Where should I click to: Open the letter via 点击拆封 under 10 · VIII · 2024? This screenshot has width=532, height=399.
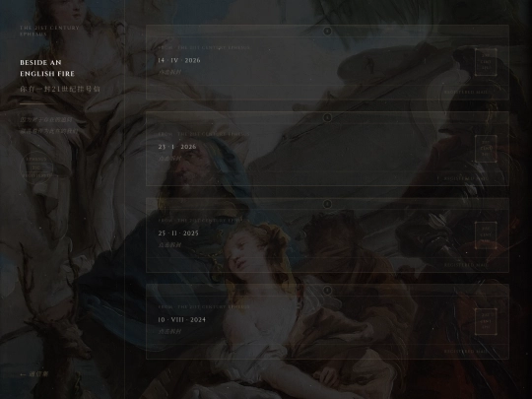(169, 331)
